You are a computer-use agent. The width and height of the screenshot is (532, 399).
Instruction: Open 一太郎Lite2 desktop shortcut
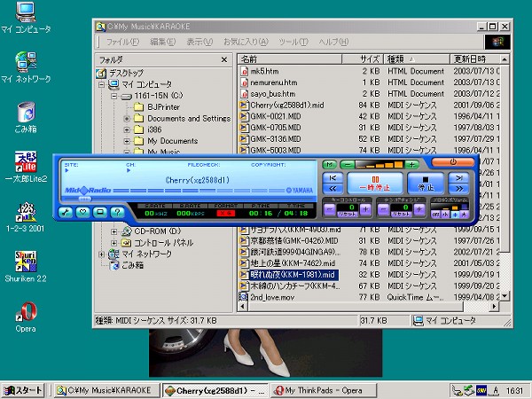(x=26, y=167)
